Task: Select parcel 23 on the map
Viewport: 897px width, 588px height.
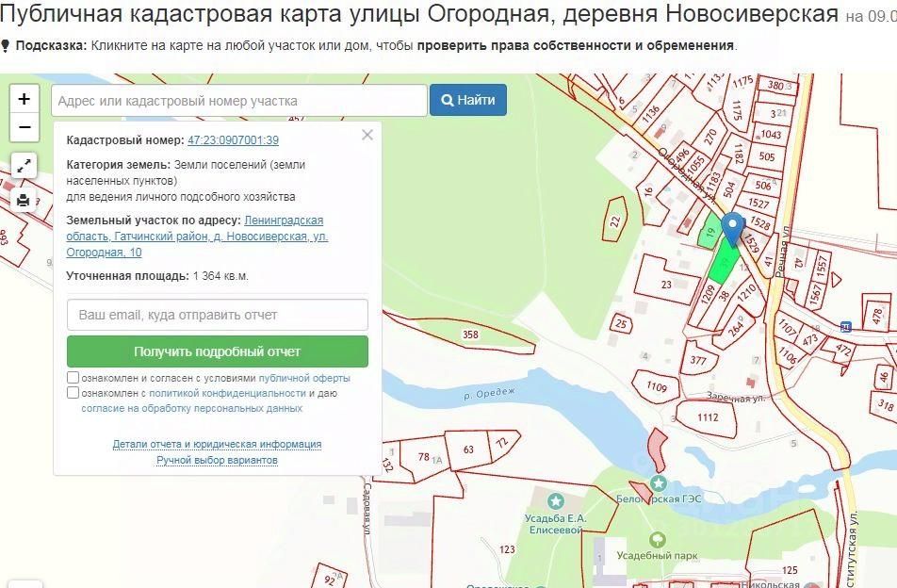Action: click(x=666, y=285)
